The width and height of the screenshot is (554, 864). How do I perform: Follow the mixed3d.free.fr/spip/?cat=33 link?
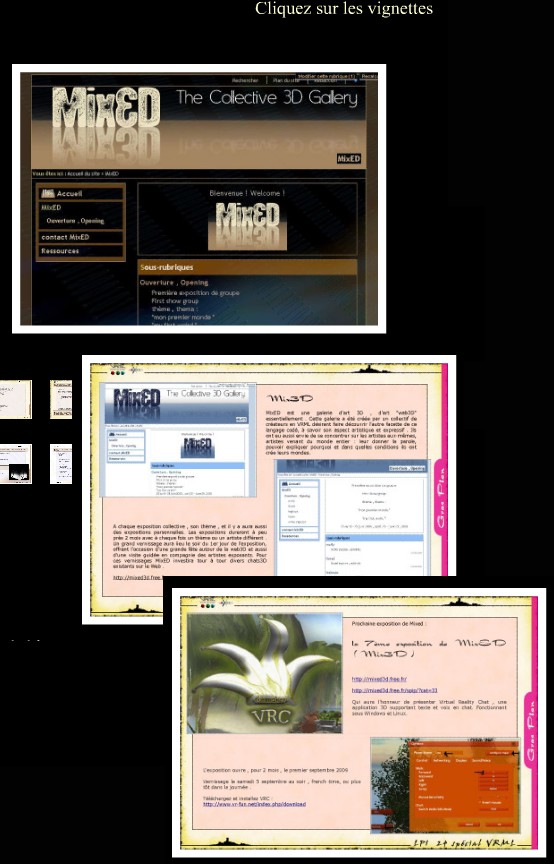point(395,690)
